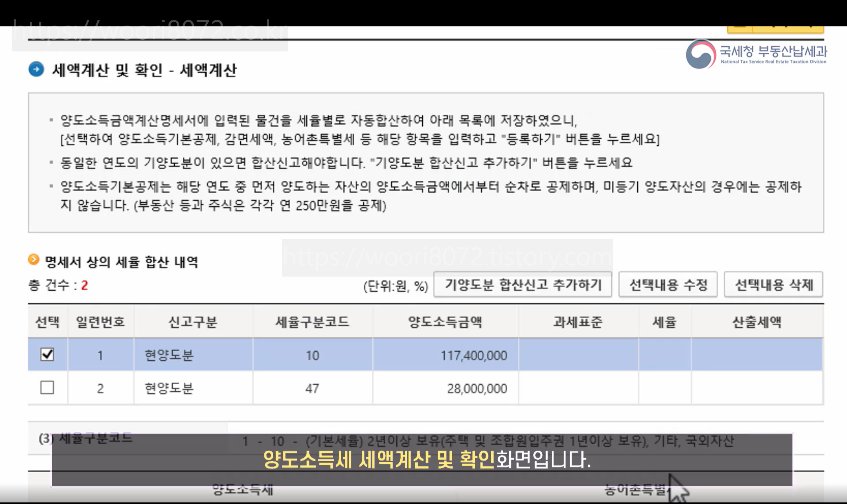Click the orange arrow icon beside 명세서 상의 세율 합산 내역

tap(33, 260)
